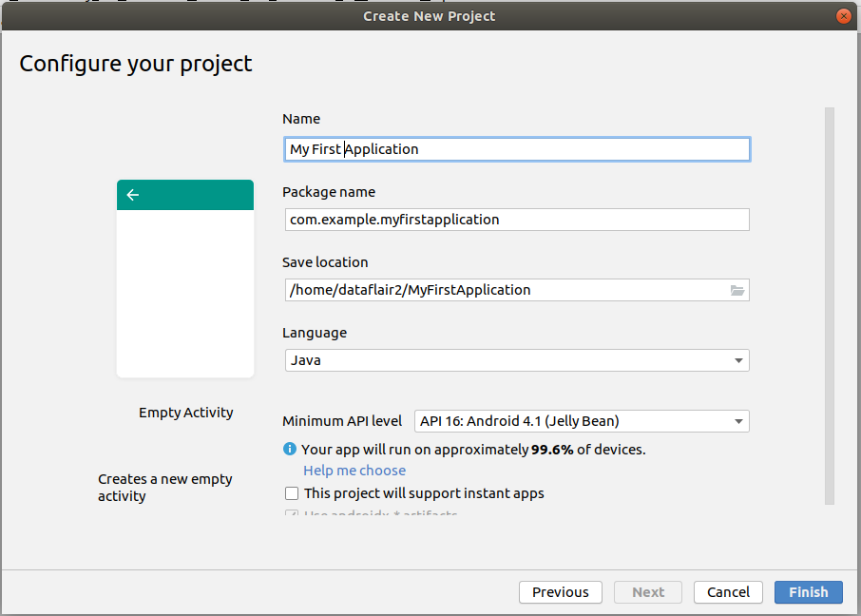Click the 'Empty Activity' label below preview
Screen dimensions: 861x616
click(x=186, y=413)
